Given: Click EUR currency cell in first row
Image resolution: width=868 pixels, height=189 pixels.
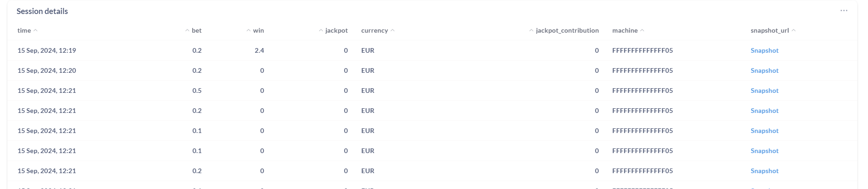Looking at the screenshot, I should [367, 51].
